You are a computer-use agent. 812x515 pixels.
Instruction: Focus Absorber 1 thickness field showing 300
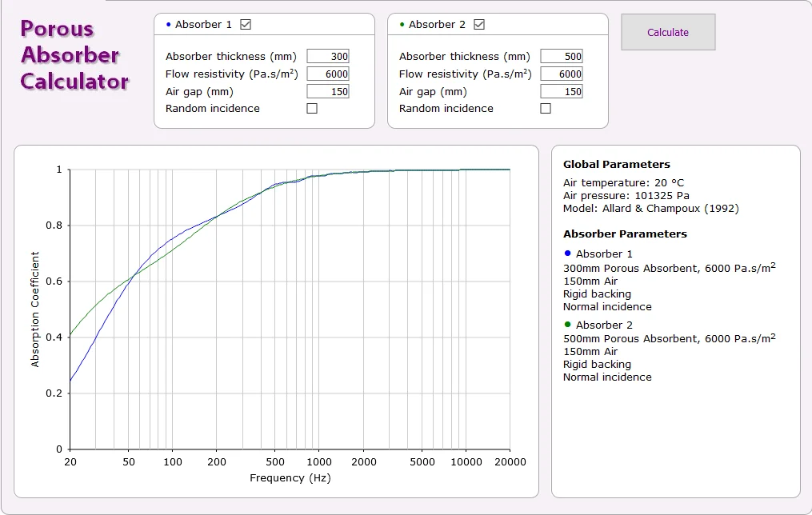(328, 57)
